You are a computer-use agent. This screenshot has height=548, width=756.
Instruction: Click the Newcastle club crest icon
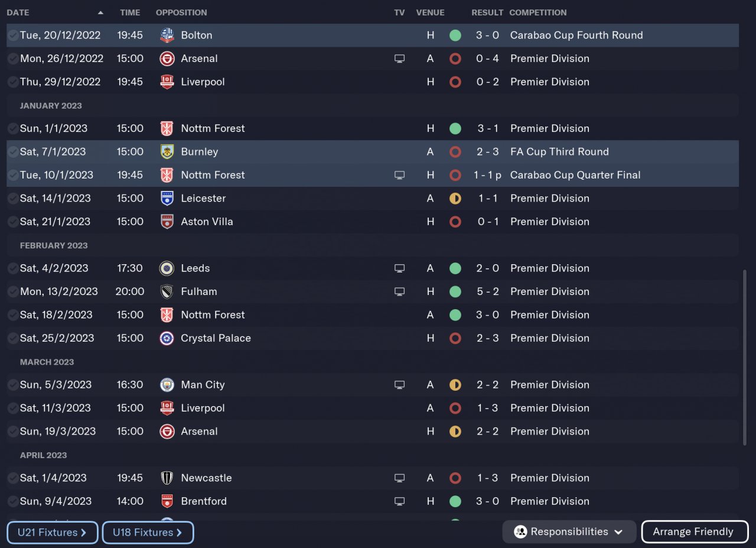(x=167, y=478)
